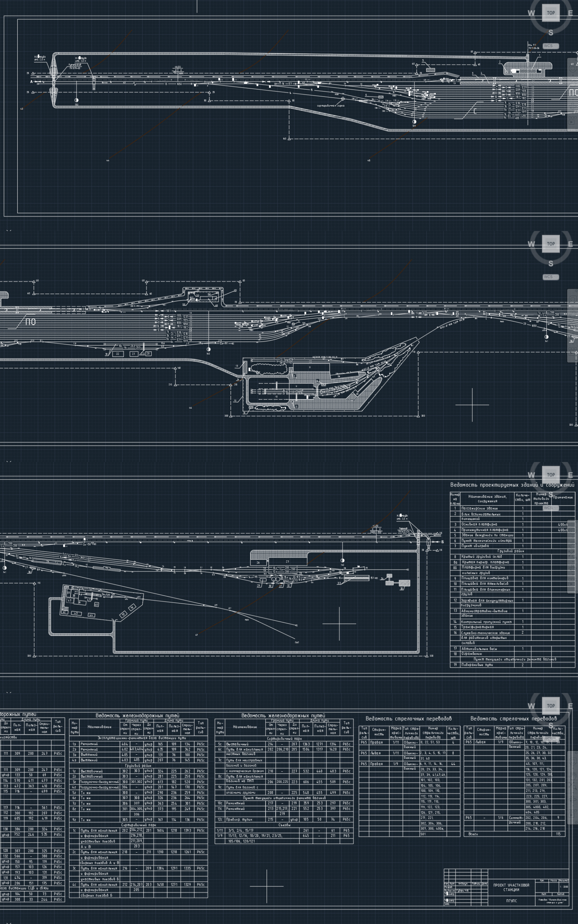This screenshot has width=578, height=924.
Task: Select the 'Контрольный пропускной пункт' row
Action: point(512,622)
